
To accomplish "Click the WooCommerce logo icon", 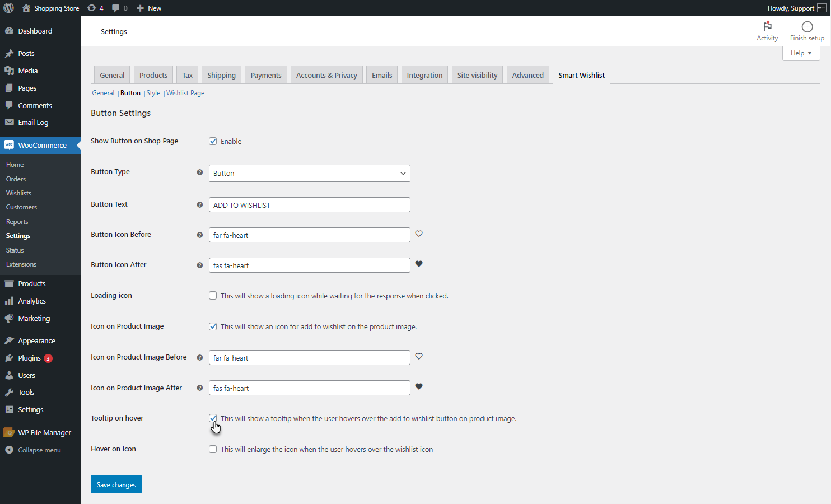I will 9,145.
